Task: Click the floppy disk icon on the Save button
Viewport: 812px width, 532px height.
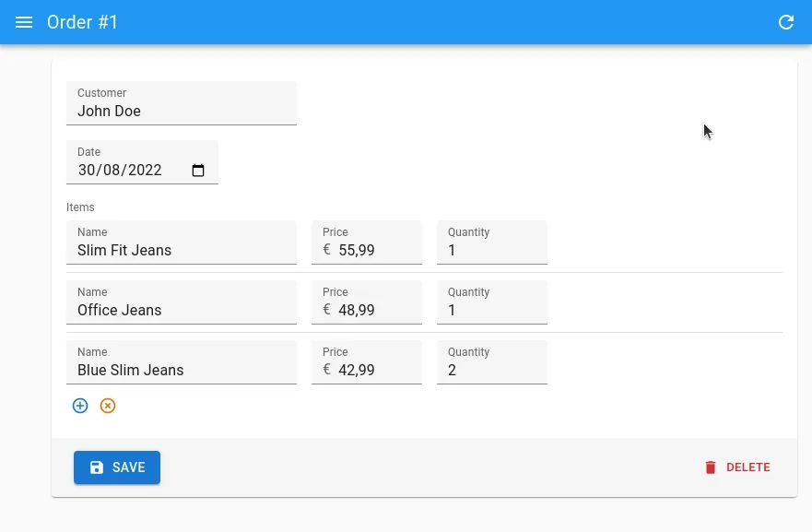Action: point(97,467)
